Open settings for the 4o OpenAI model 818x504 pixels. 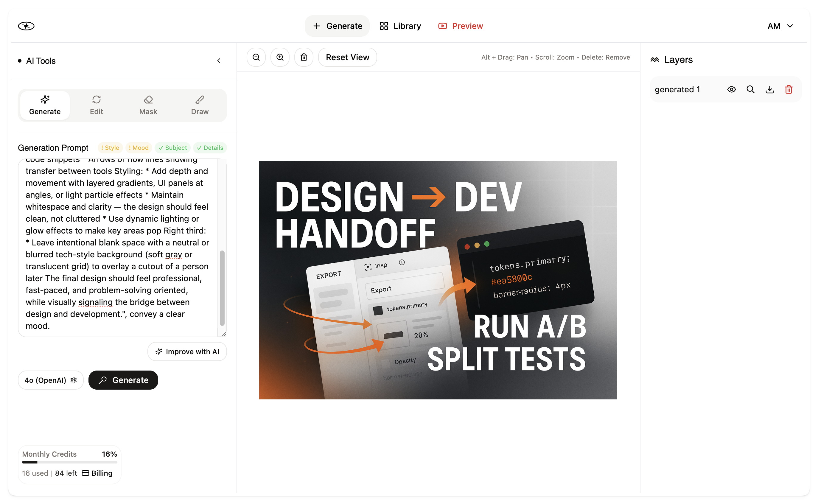74,380
